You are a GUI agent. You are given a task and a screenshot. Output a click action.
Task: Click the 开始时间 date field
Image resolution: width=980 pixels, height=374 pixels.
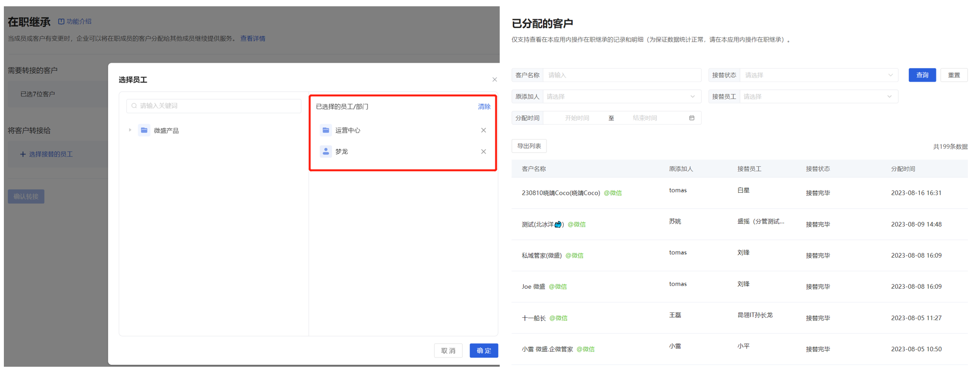click(577, 118)
